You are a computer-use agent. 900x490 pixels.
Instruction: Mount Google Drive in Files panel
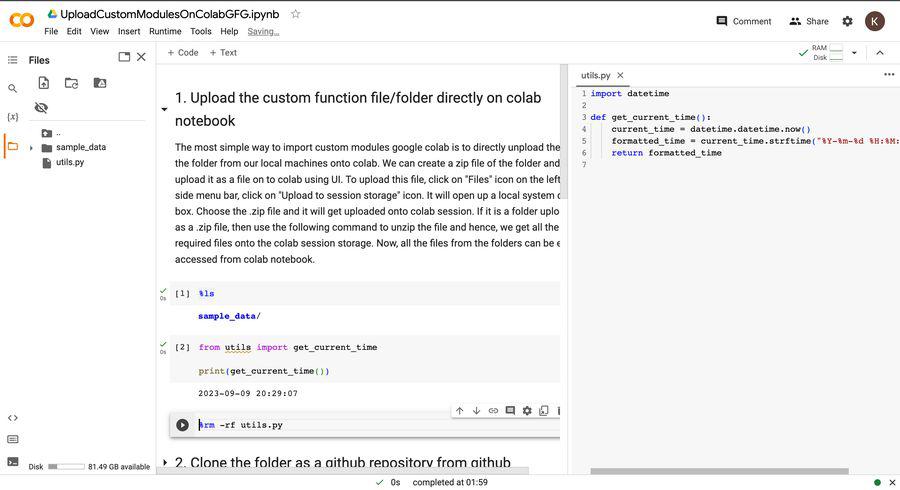[x=99, y=83]
